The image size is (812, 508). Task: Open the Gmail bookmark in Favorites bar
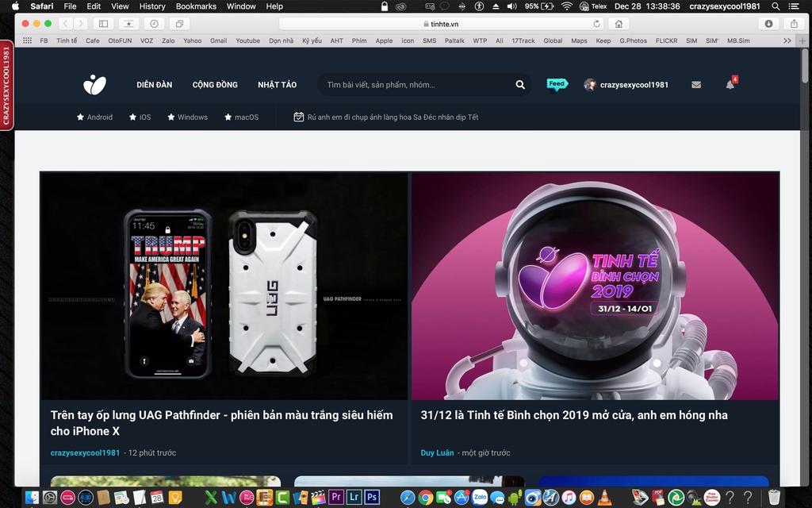click(x=219, y=40)
